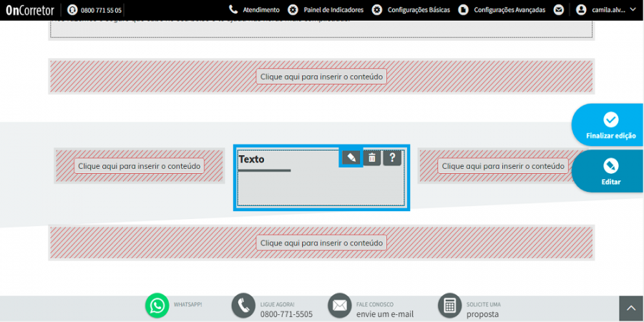
Task: Click the Editar side button
Action: [x=609, y=171]
